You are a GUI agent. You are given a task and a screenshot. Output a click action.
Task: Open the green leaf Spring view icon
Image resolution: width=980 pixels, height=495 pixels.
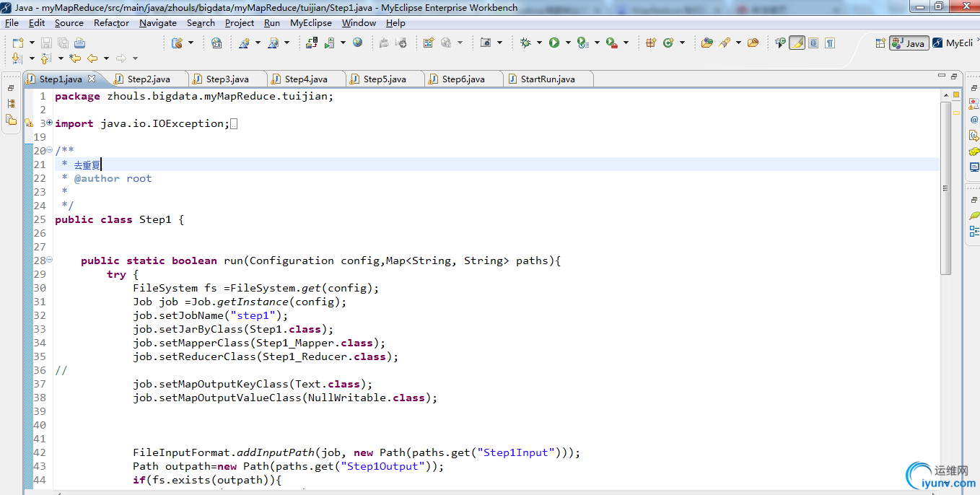(974, 215)
